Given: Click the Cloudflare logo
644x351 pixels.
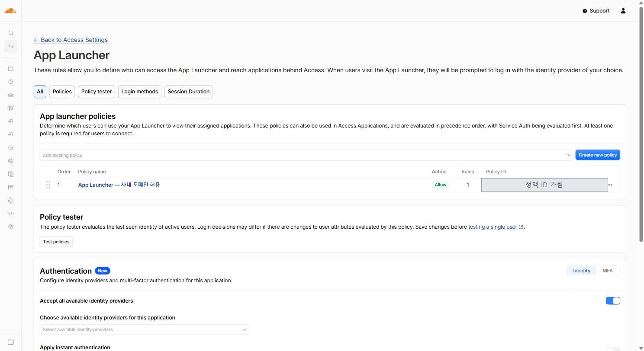Looking at the screenshot, I should (10, 11).
